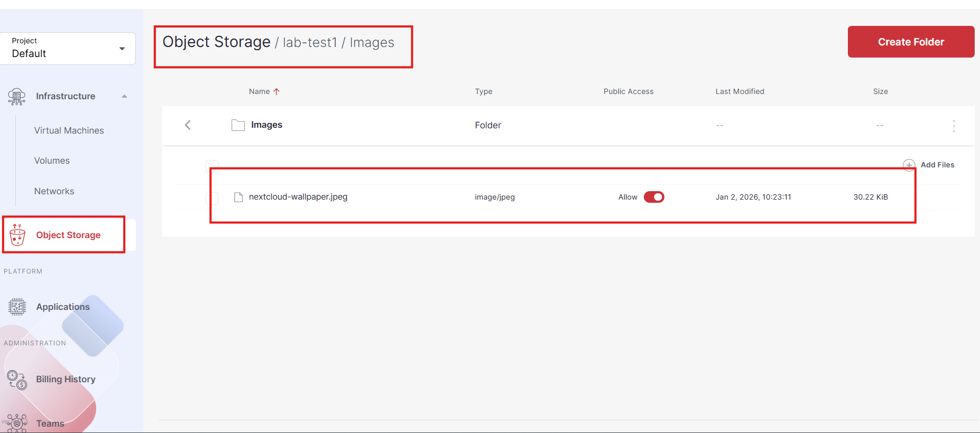Image resolution: width=980 pixels, height=433 pixels.
Task: Go back using the left chevron arrow
Action: (x=188, y=125)
